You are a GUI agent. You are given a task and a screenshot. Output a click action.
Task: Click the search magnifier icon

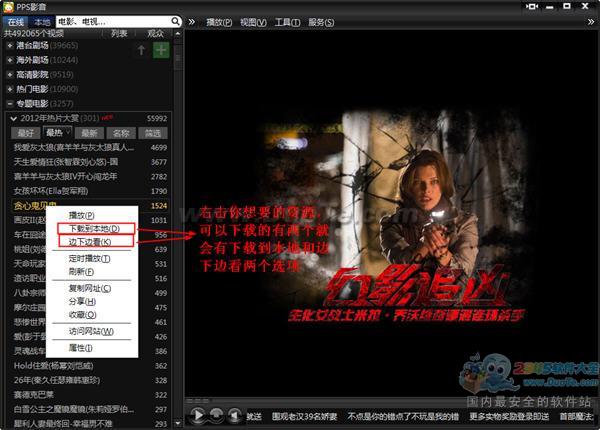pos(175,21)
